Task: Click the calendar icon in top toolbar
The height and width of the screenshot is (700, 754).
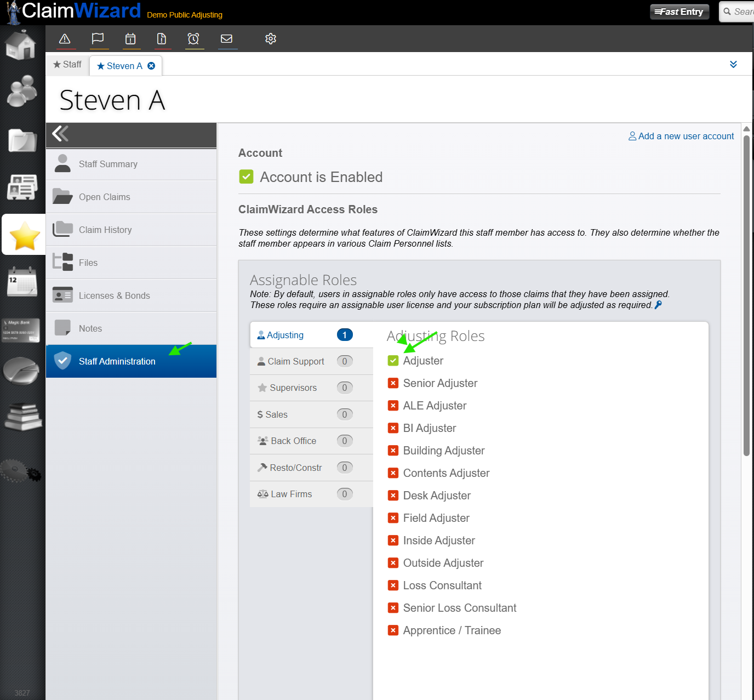Action: (x=130, y=39)
